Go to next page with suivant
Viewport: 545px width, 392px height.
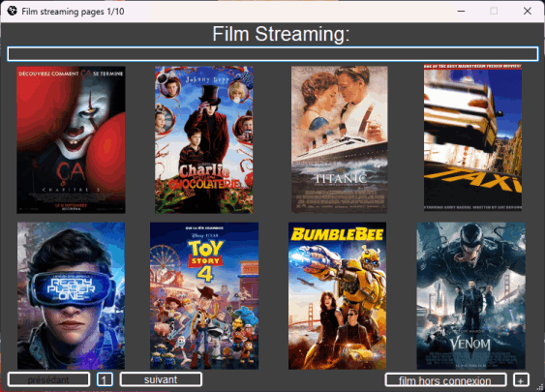pos(161,379)
